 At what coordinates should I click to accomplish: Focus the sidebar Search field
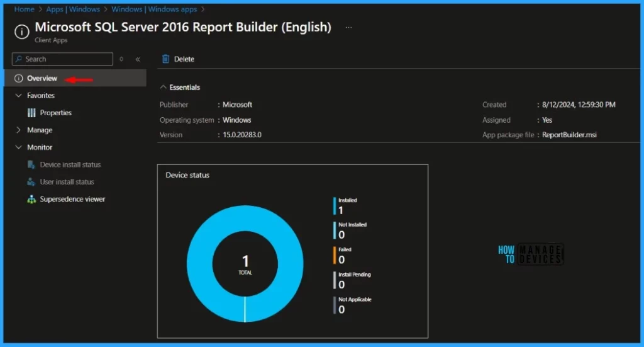pyautogui.click(x=62, y=59)
